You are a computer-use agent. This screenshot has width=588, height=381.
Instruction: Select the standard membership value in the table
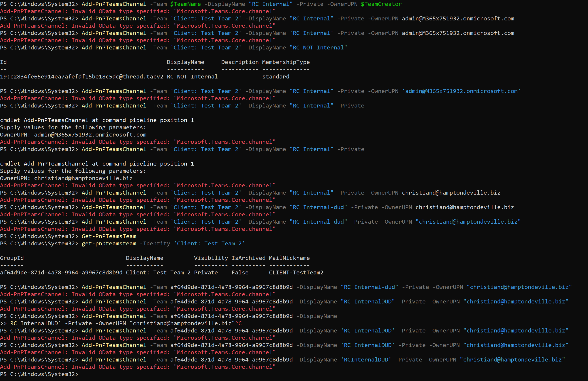pyautogui.click(x=276, y=76)
